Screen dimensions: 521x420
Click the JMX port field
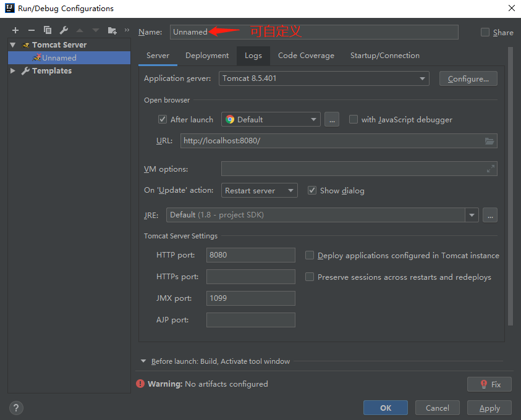coord(251,298)
